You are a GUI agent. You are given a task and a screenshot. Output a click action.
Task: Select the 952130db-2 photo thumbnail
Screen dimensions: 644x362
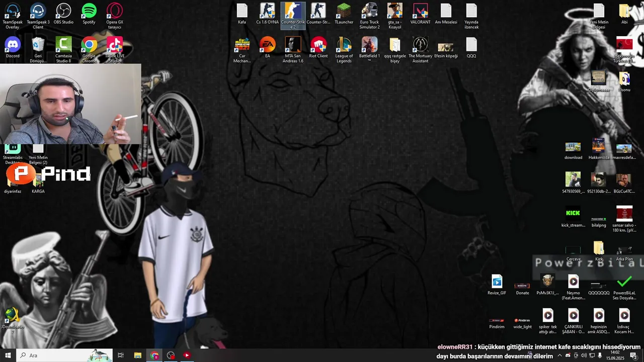[x=599, y=183]
